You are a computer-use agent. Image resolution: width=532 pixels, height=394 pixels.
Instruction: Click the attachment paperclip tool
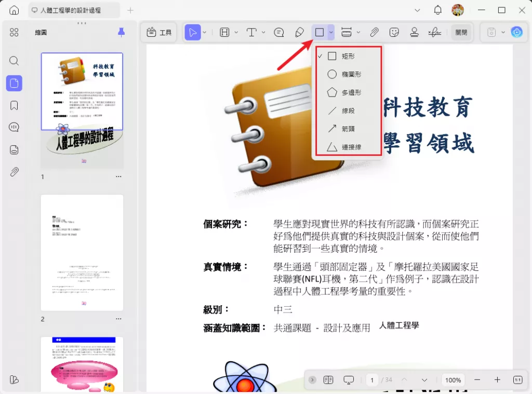[374, 32]
